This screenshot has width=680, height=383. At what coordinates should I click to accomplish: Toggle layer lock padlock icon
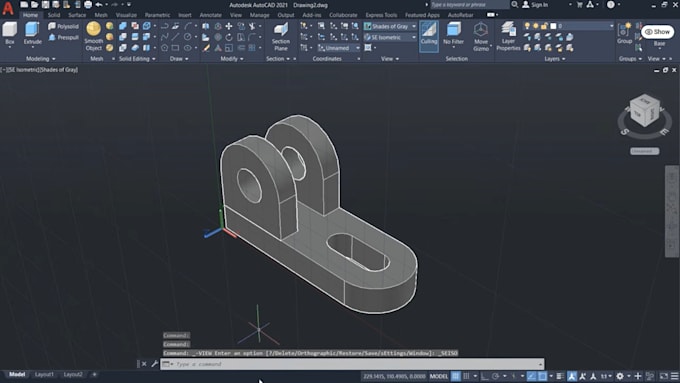[544, 26]
